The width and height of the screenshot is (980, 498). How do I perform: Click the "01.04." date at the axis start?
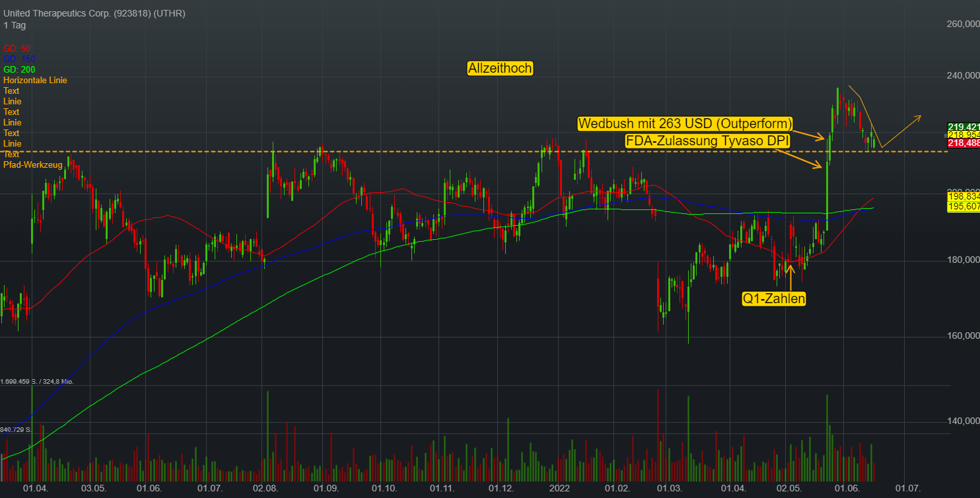[x=36, y=488]
